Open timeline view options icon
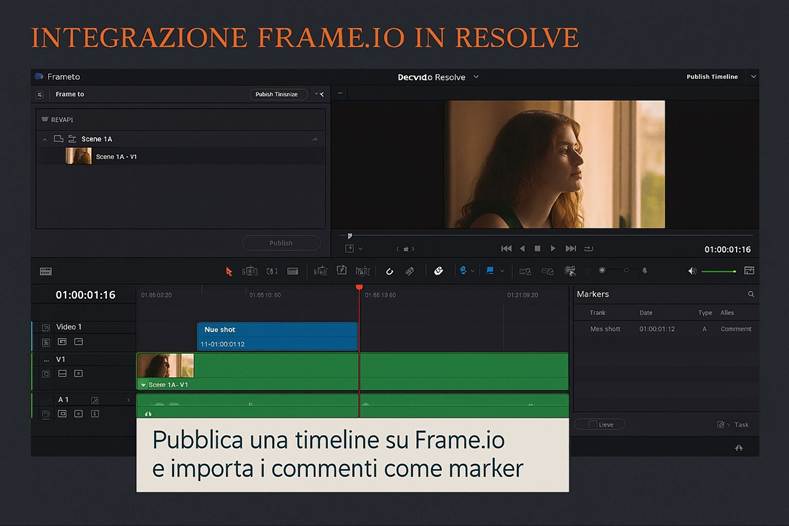The image size is (789, 526). (46, 271)
